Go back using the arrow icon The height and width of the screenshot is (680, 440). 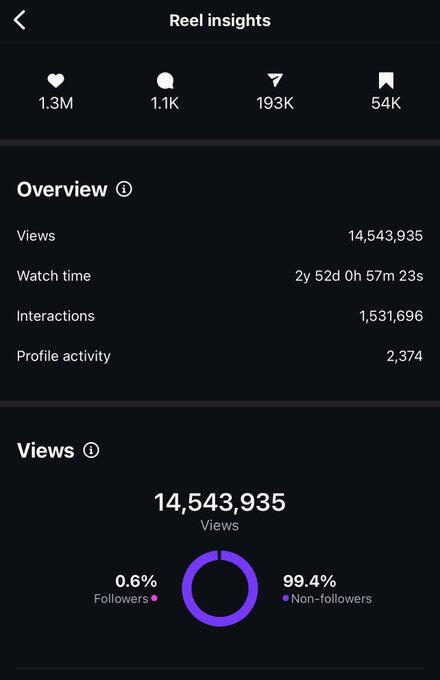click(20, 20)
